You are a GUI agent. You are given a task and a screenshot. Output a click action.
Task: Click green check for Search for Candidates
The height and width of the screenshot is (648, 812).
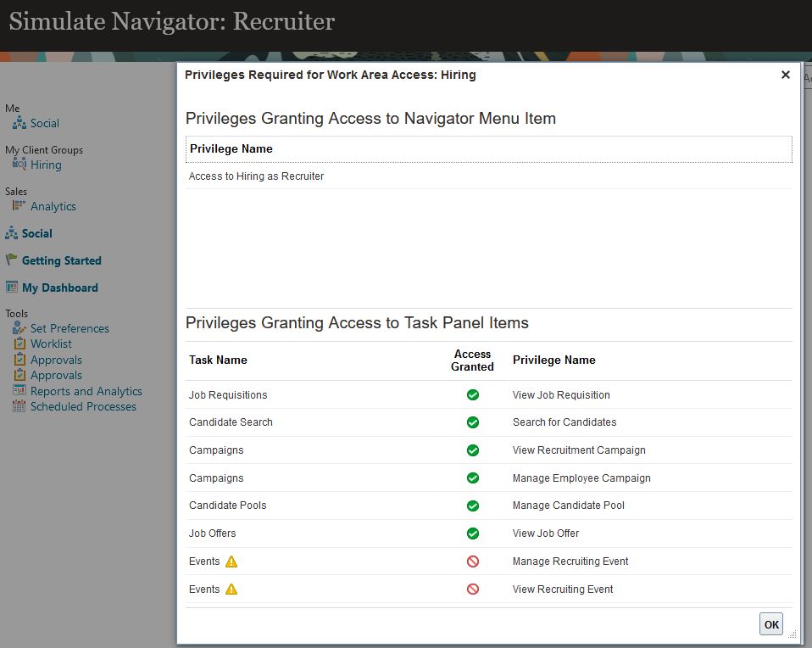(x=473, y=422)
